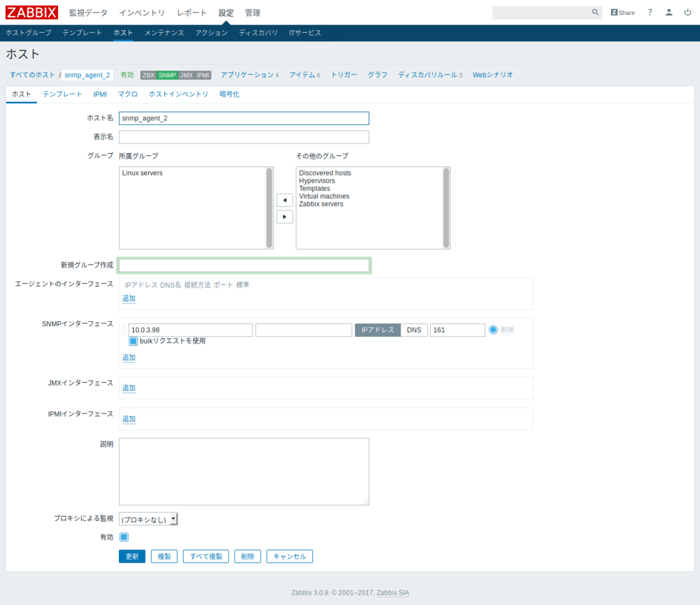The image size is (700, 605).
Task: Click the logout power icon
Action: 688,12
